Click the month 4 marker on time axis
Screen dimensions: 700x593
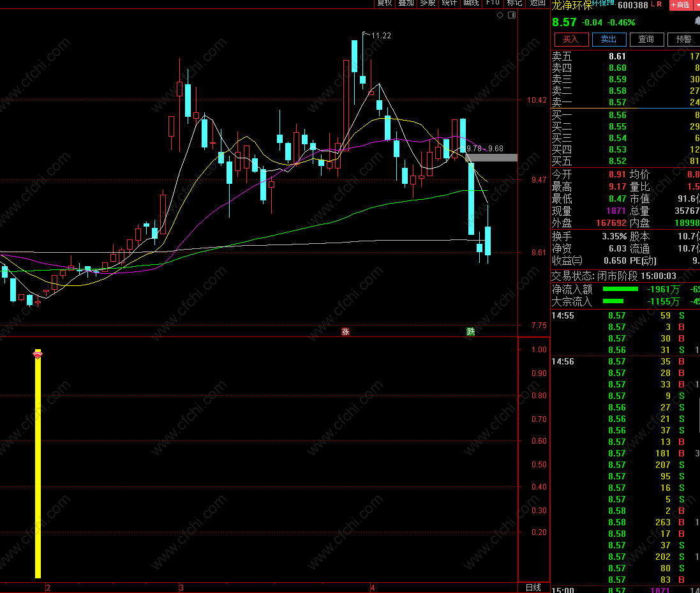[373, 588]
